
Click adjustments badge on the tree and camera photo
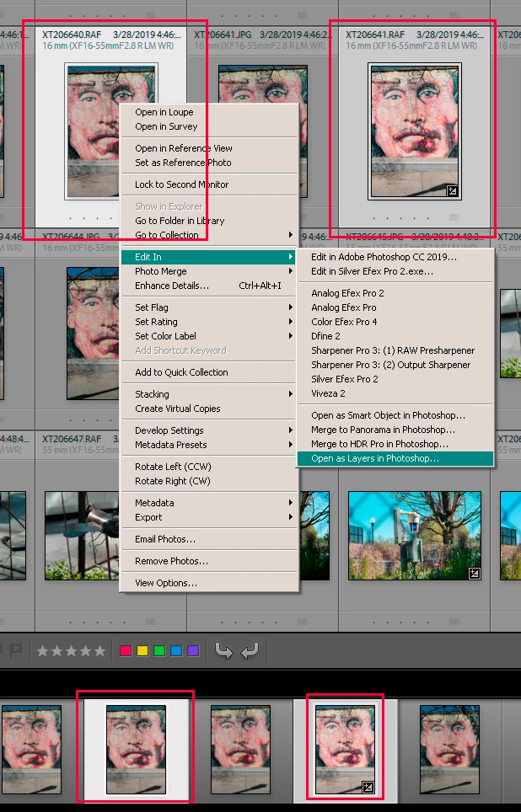474,574
